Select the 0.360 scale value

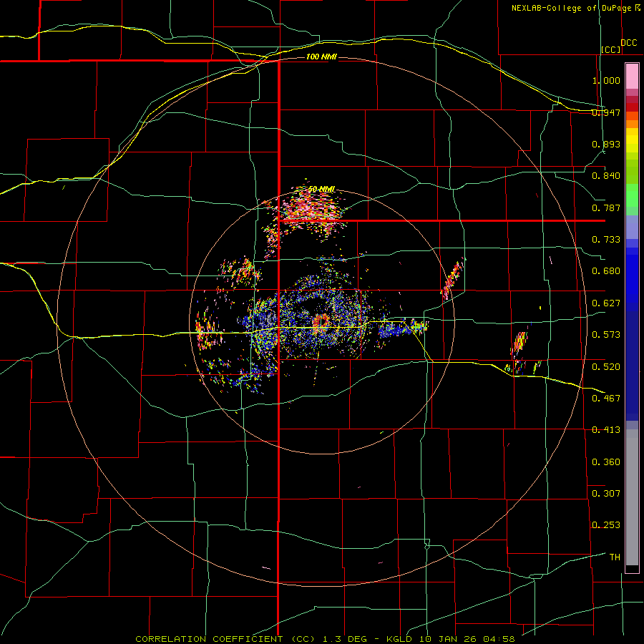click(x=606, y=462)
